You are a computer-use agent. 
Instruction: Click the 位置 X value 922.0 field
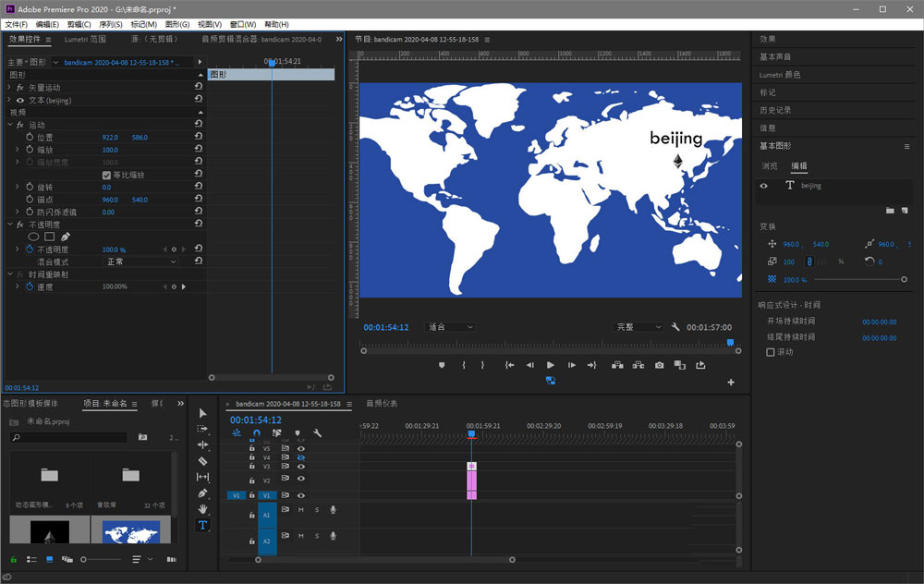[x=110, y=138]
